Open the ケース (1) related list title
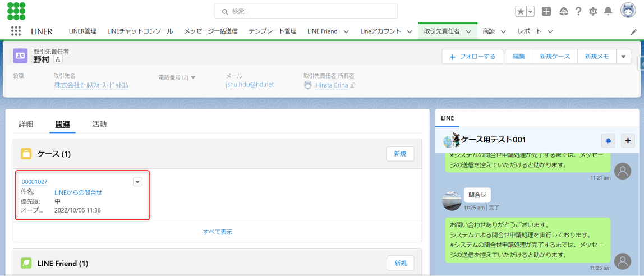This screenshot has height=276, width=644. [54, 154]
